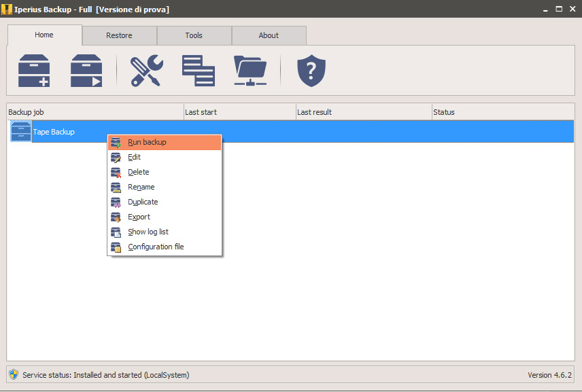The image size is (582, 392).
Task: Click the Tape Backup job icon
Action: (21, 131)
